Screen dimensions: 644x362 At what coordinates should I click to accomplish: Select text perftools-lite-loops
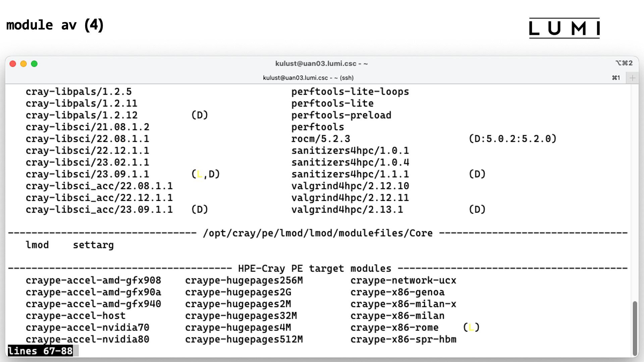350,92
